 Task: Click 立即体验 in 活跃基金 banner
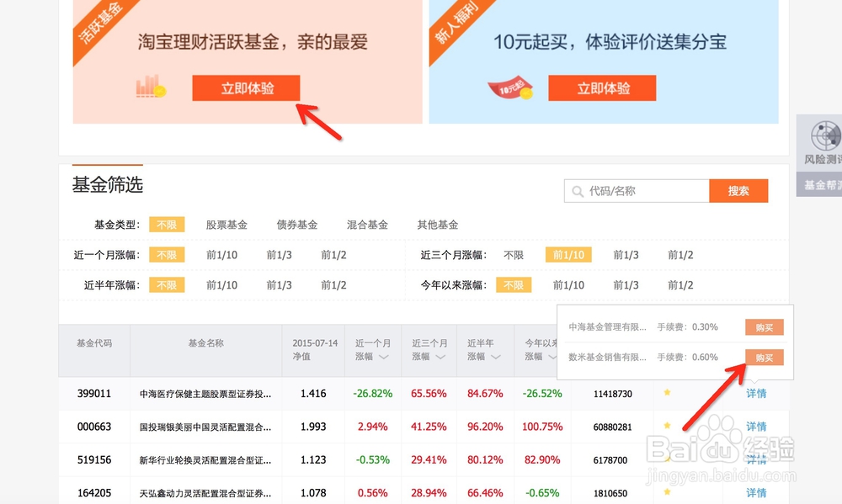coord(246,88)
